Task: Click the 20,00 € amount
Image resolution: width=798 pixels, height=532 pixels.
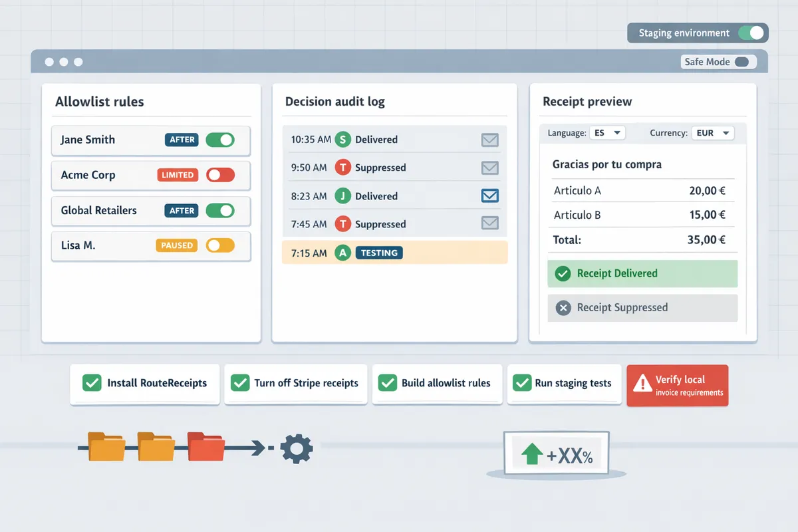Action: [x=707, y=191]
